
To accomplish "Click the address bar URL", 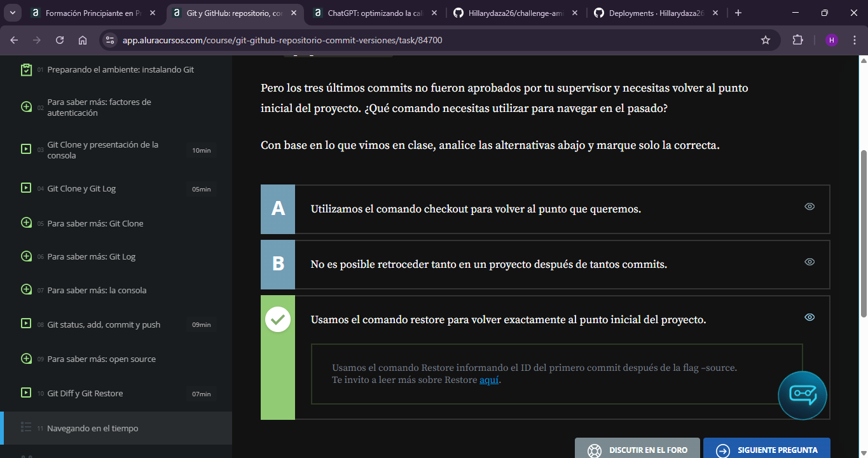I will coord(282,40).
